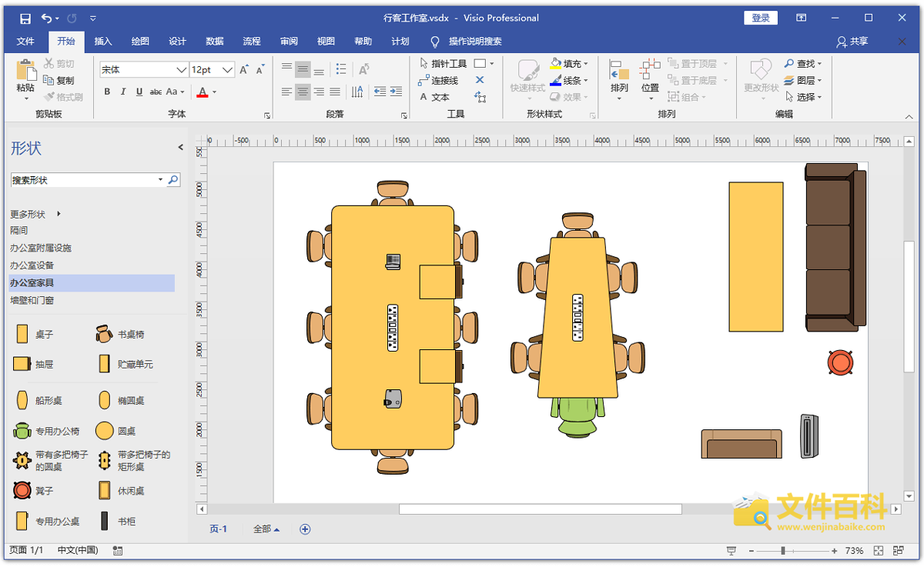The image size is (924, 567).
Task: Select the 凳子 red stool shape
Action: click(34, 490)
